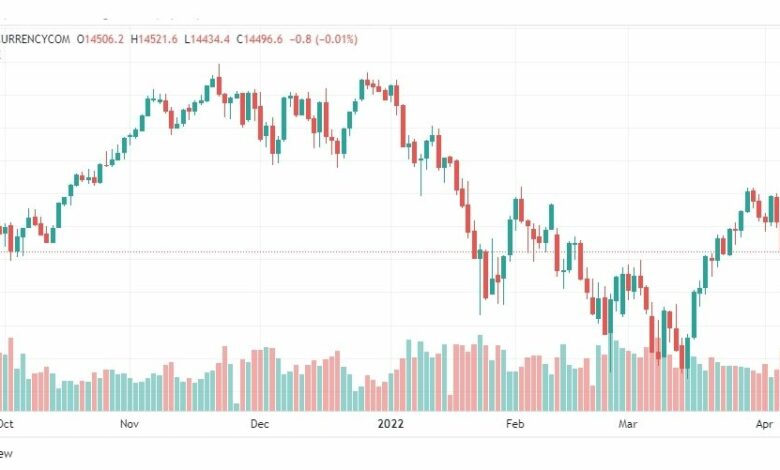Select the tallest volume bar in late January

[x=480, y=373]
